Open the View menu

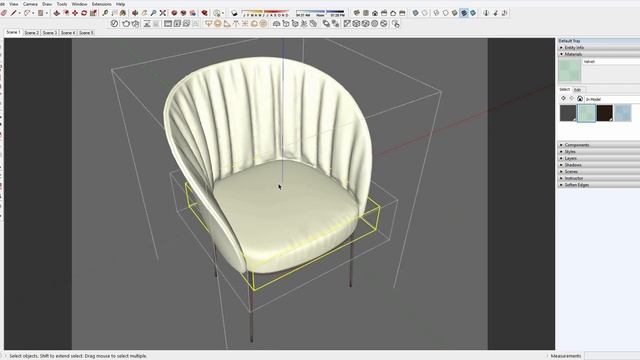click(13, 4)
